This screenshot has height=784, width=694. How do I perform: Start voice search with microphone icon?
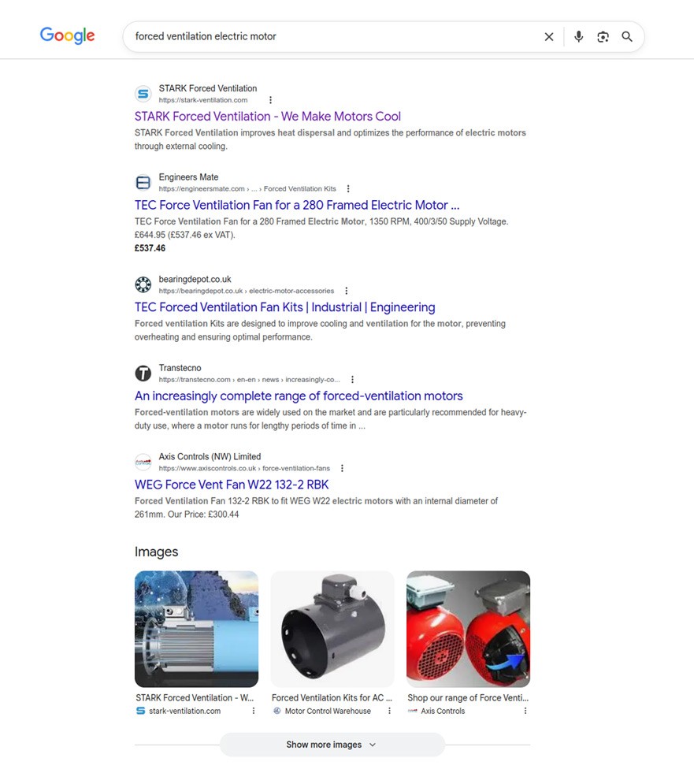tap(578, 36)
